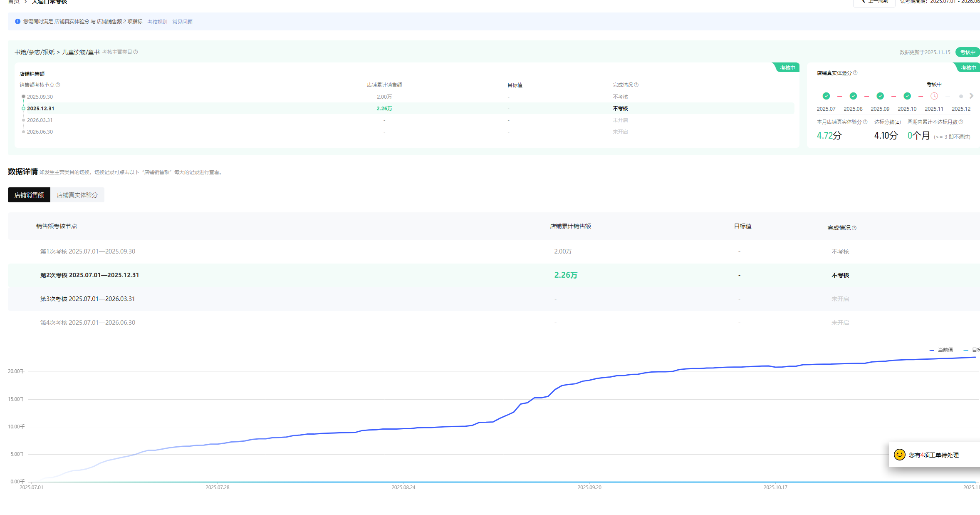Switch to 店铺真实体验分 tab

tap(77, 195)
